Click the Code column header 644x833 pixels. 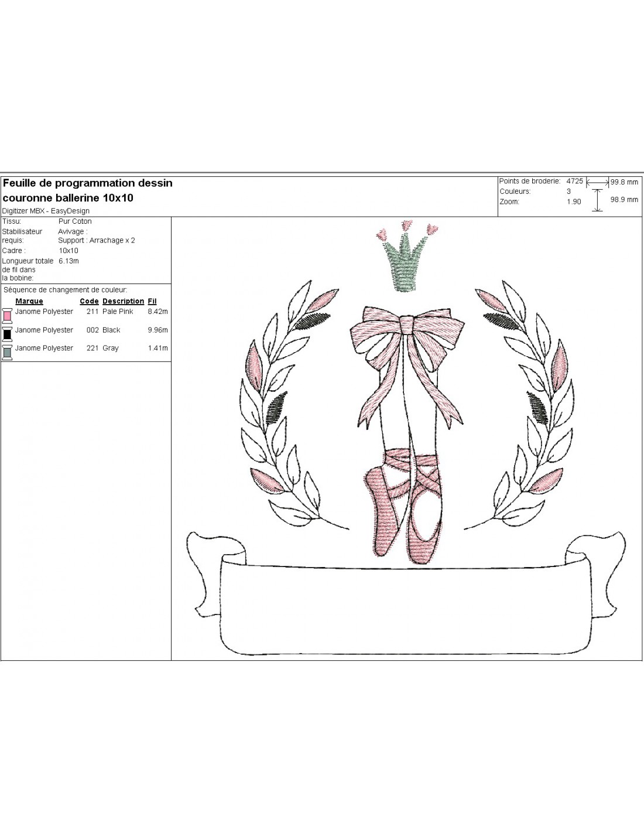tap(89, 301)
